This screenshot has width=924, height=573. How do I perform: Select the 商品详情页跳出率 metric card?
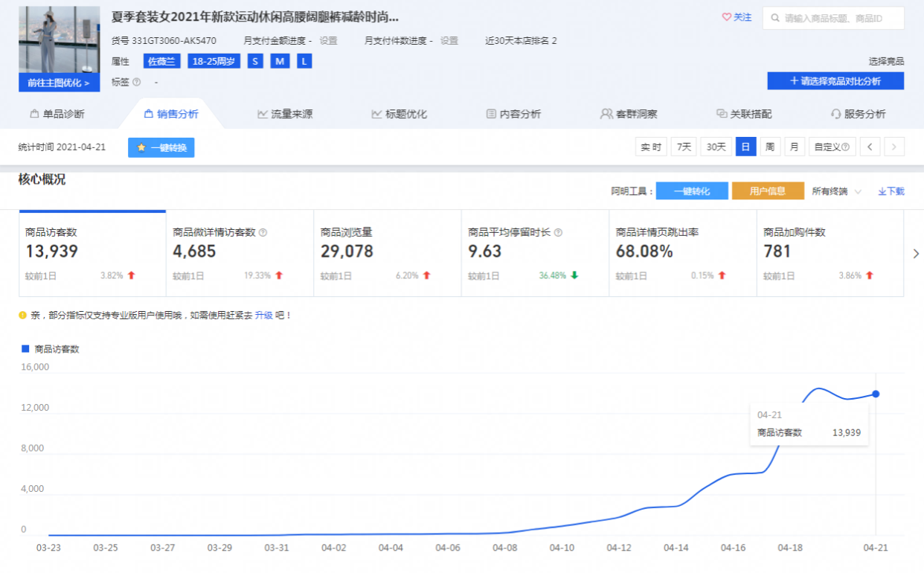pos(682,254)
